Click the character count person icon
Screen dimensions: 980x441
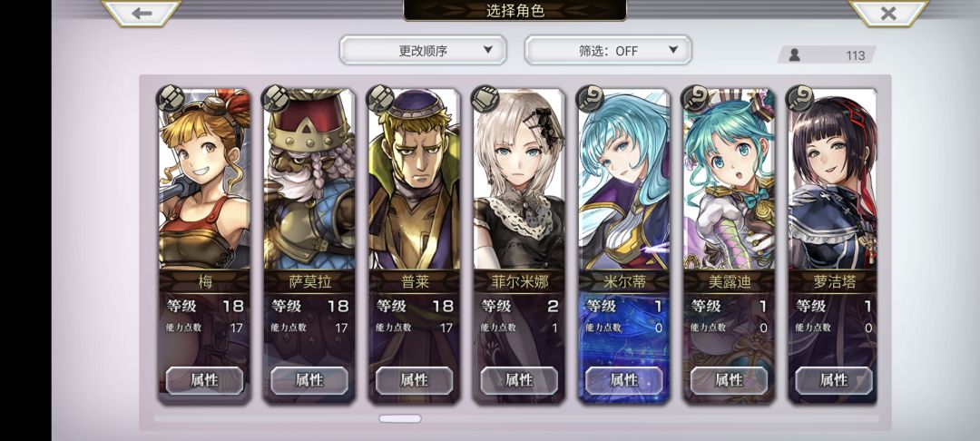[x=794, y=55]
